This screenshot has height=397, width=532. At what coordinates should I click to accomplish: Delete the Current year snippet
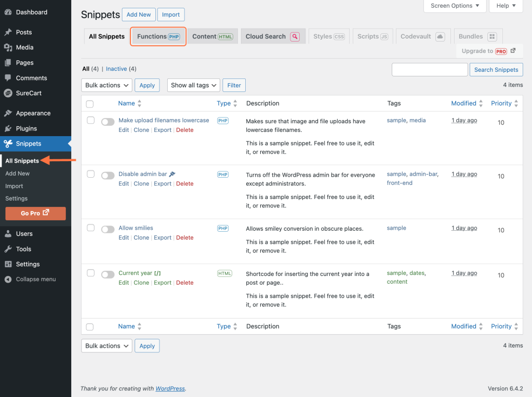pyautogui.click(x=184, y=283)
